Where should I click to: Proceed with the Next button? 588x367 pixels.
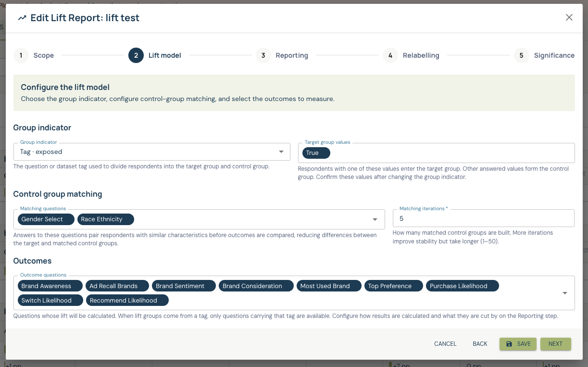555,344
